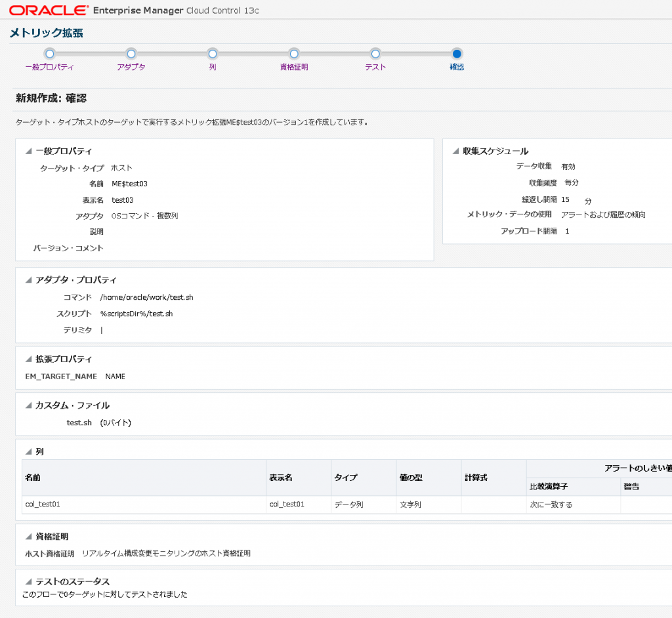Viewport: 672px width, 618px height.
Task: Collapse the カスタム・ファイル section
Action: [29, 405]
